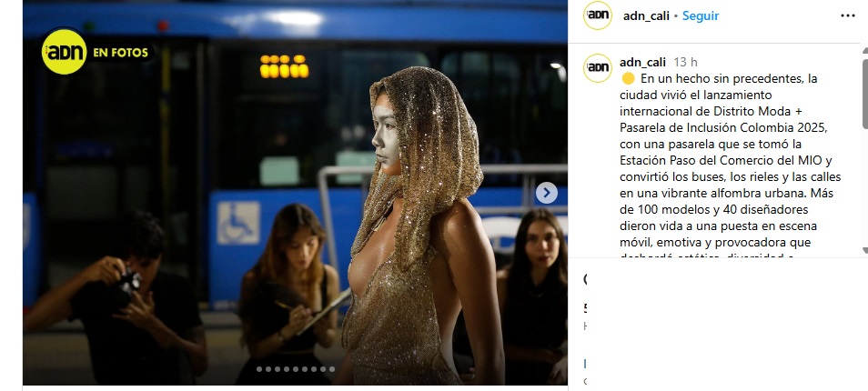Click the 13 h post timestamp
The image size is (868, 391).
685,62
